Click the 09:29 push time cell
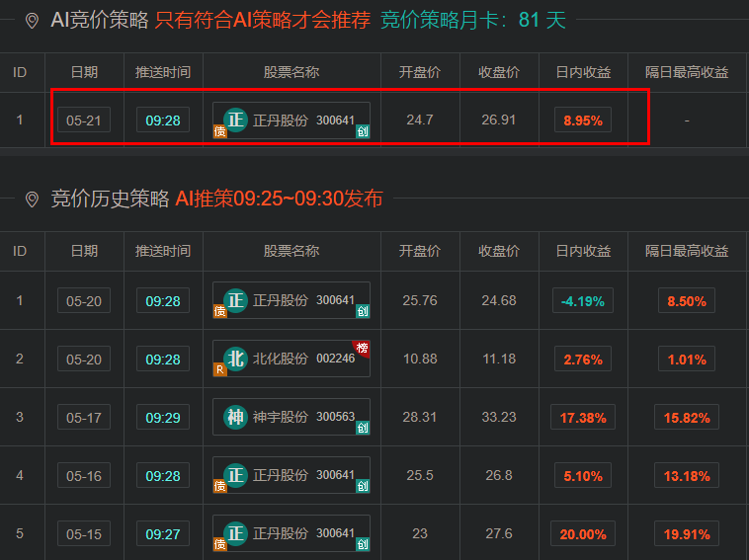The image size is (749, 560). 163,417
